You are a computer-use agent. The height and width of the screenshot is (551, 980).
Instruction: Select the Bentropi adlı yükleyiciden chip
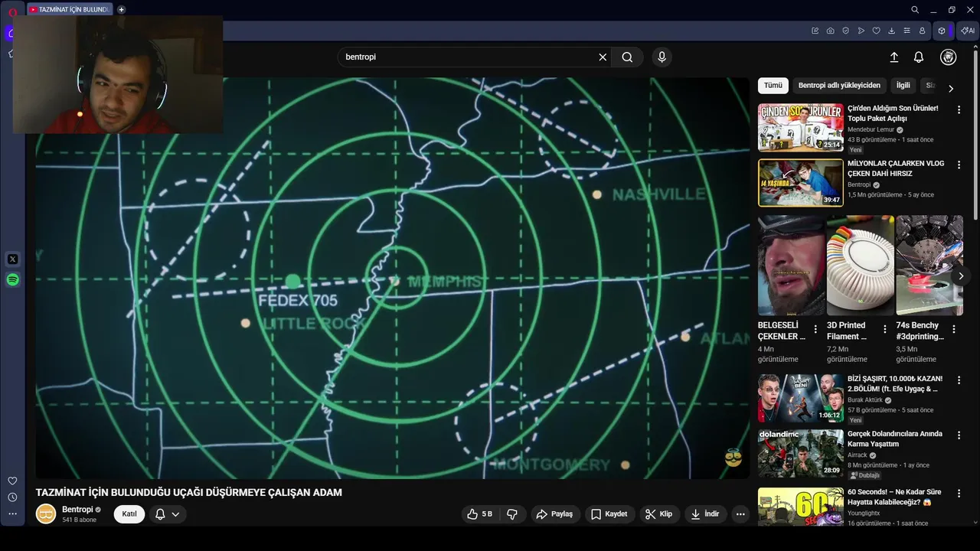click(839, 86)
